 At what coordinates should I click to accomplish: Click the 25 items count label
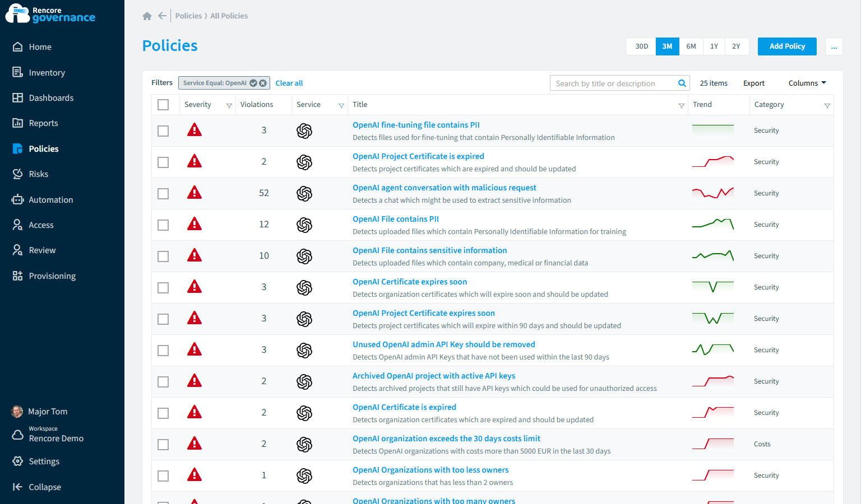pyautogui.click(x=714, y=83)
